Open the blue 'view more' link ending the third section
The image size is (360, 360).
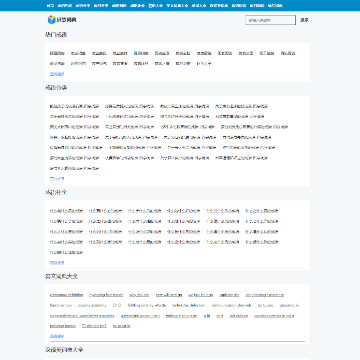point(57,263)
